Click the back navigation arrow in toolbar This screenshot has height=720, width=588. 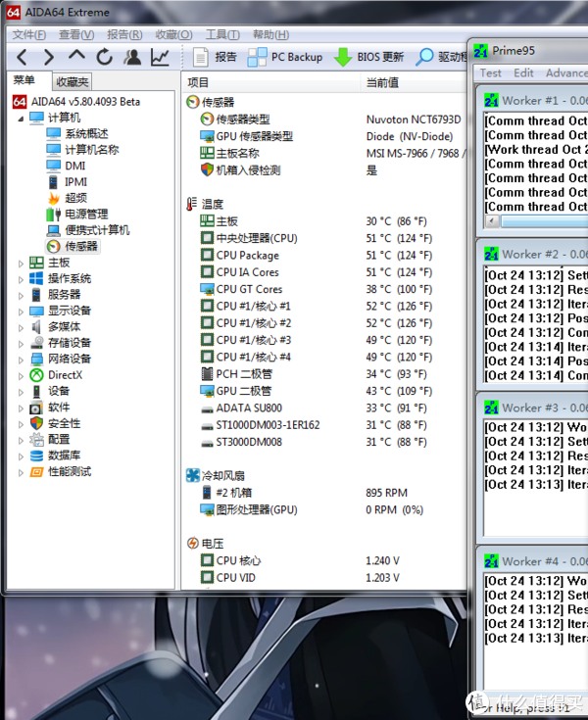[22, 57]
